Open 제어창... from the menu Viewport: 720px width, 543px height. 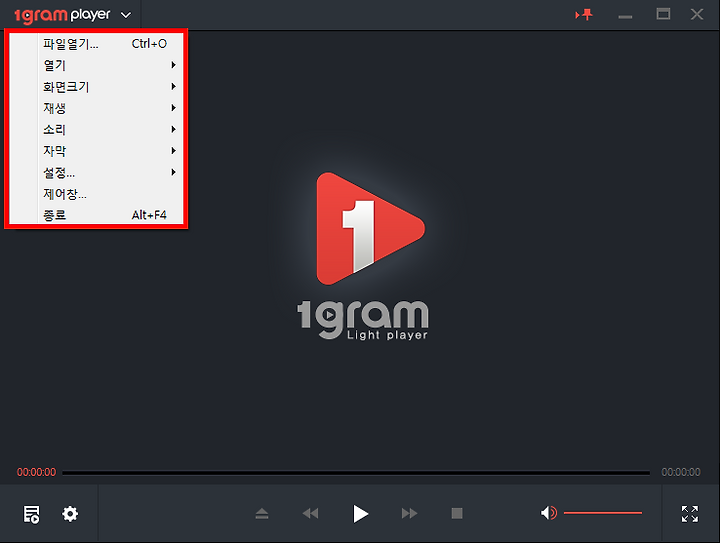pos(96,194)
